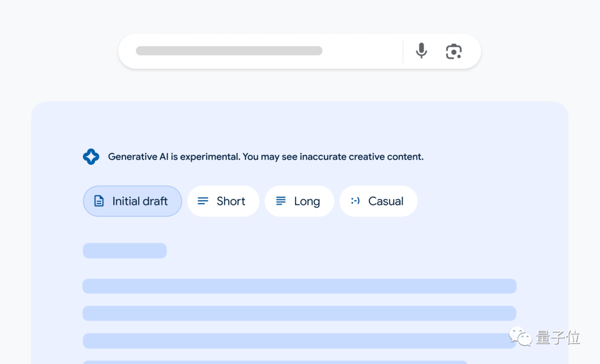Click the second full-width placeholder line

click(x=299, y=314)
